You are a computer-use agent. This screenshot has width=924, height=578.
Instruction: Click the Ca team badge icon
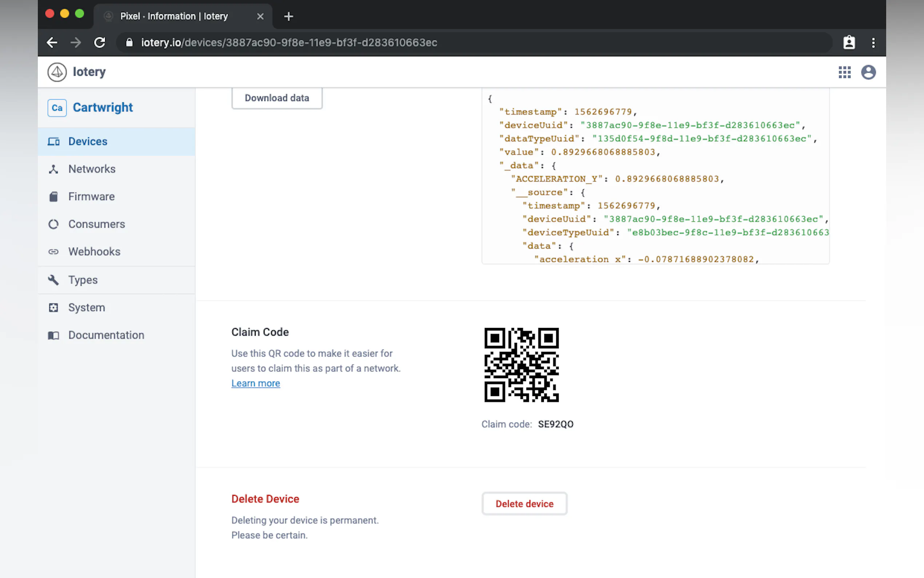click(57, 108)
